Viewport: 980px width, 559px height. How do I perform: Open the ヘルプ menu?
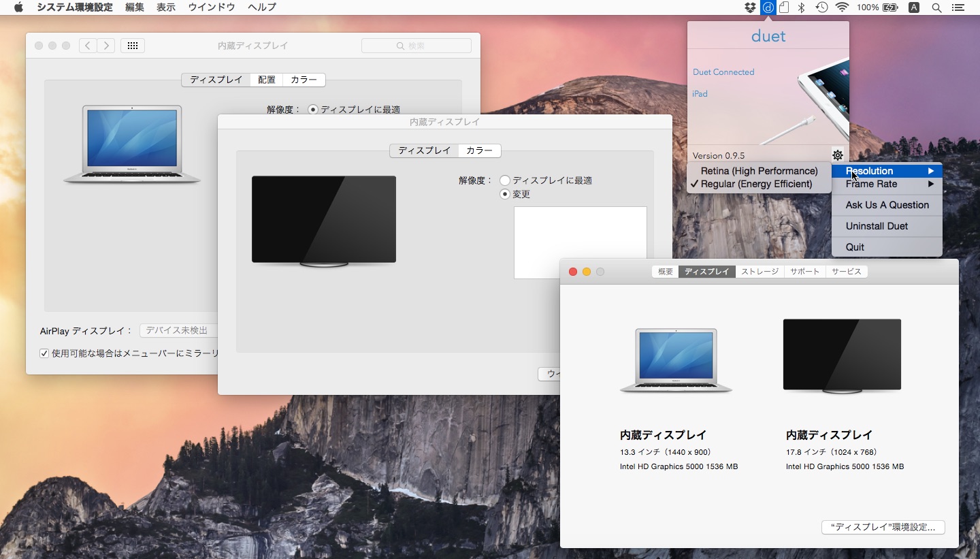pos(262,7)
